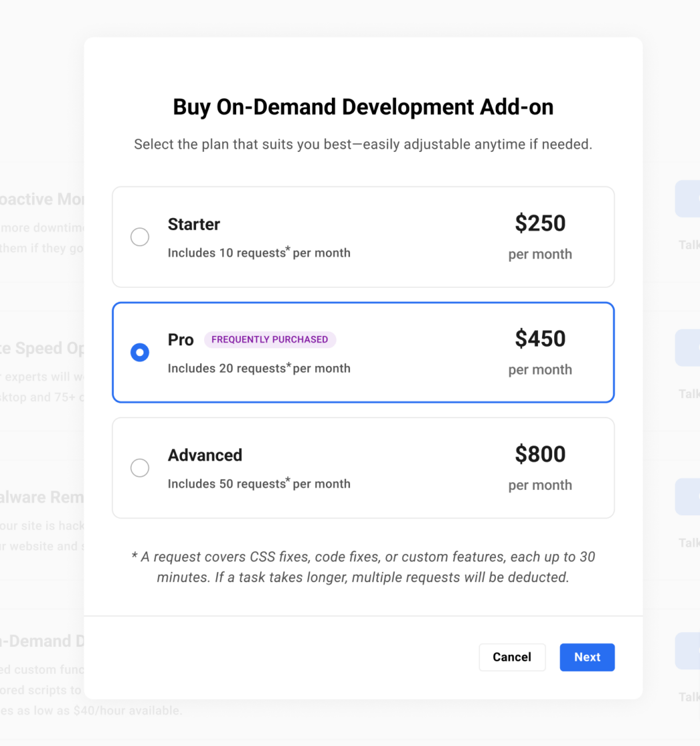
Task: Click the "Includes 10 requests" description
Action: coord(259,253)
